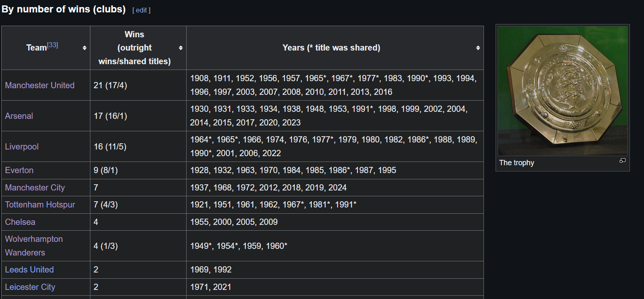Open the Leicester City article
The image size is (644, 299).
pyautogui.click(x=30, y=287)
